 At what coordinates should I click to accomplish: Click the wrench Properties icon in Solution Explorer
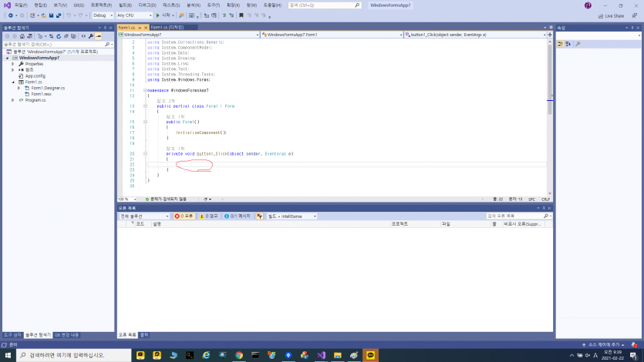pyautogui.click(x=91, y=36)
